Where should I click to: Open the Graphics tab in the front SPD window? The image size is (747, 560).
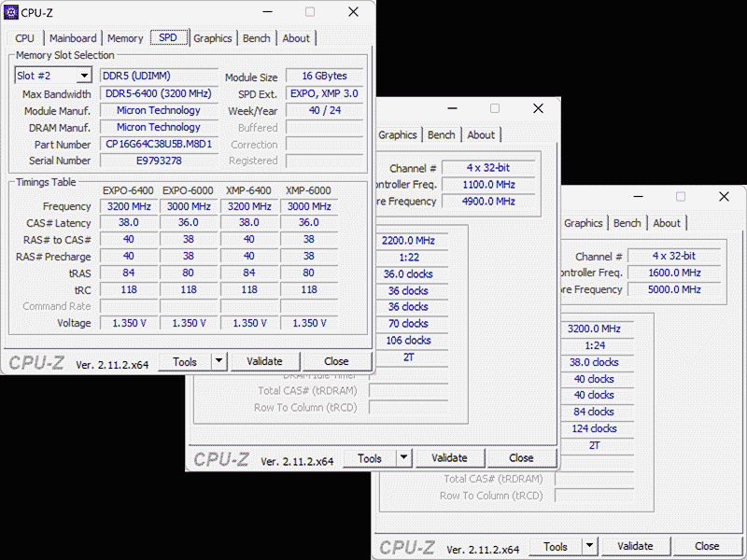click(213, 38)
